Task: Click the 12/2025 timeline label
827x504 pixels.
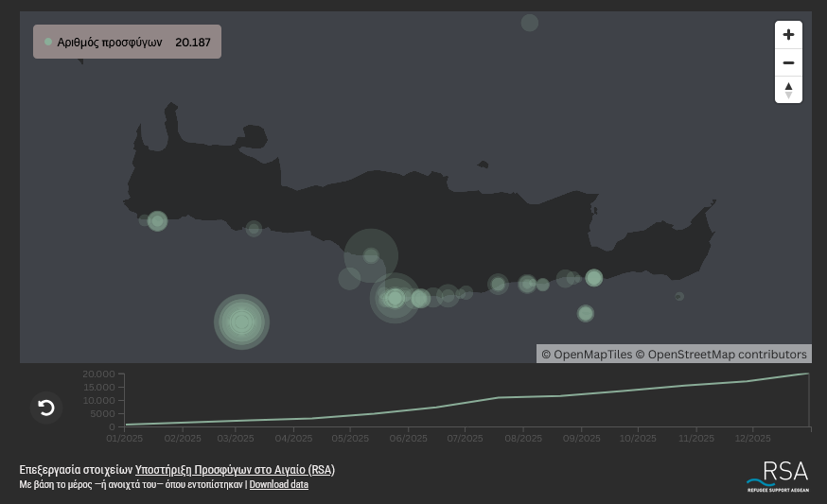Action: click(x=752, y=439)
